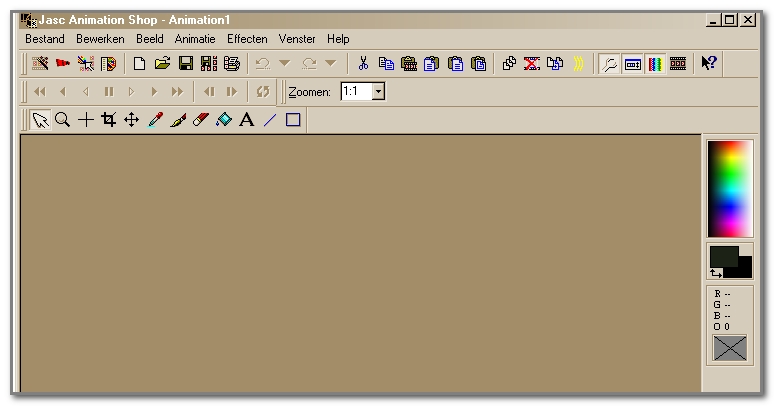Screen dimensions: 774x406
Task: Click the Paste After Current Frame icon
Action: click(455, 63)
